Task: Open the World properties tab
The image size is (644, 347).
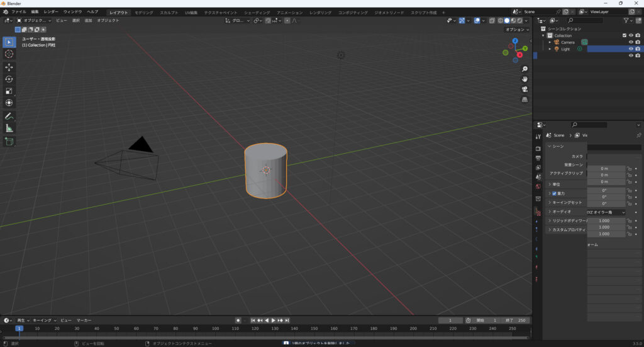Action: coord(538,186)
